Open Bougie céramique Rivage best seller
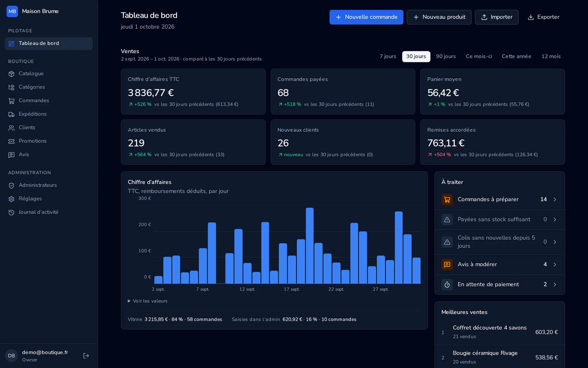This screenshot has height=368, width=588. point(500,357)
